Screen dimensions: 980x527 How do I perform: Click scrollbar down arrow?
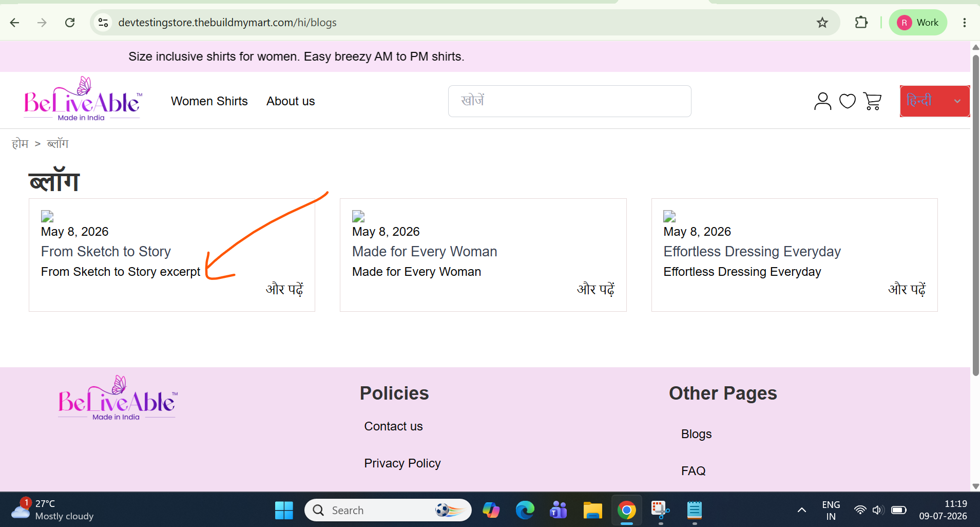click(x=975, y=486)
